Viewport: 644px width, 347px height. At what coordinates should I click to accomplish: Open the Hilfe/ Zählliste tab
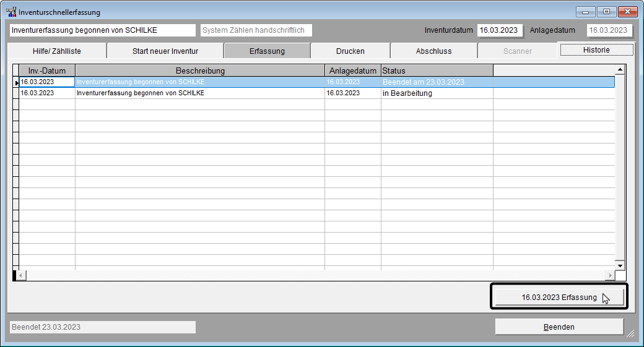(57, 51)
